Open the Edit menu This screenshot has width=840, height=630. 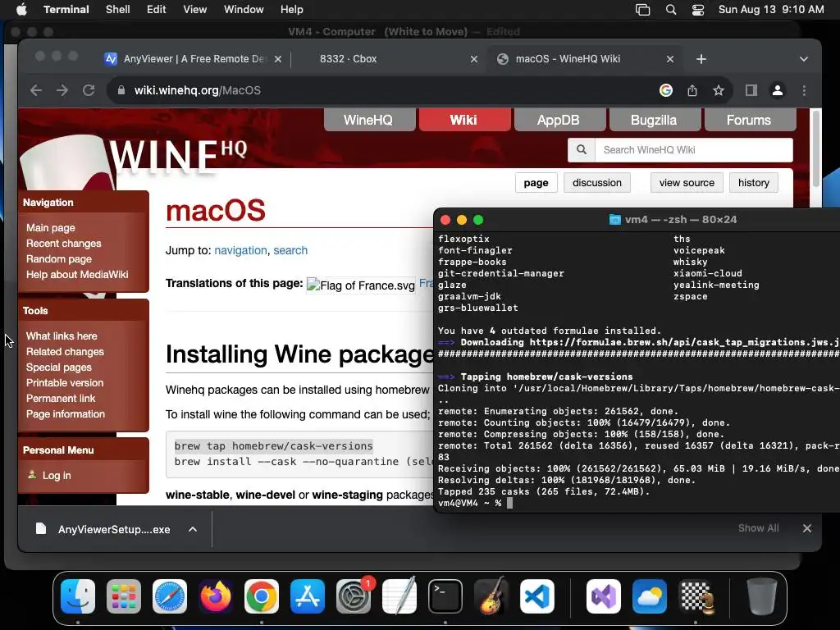[x=157, y=10]
